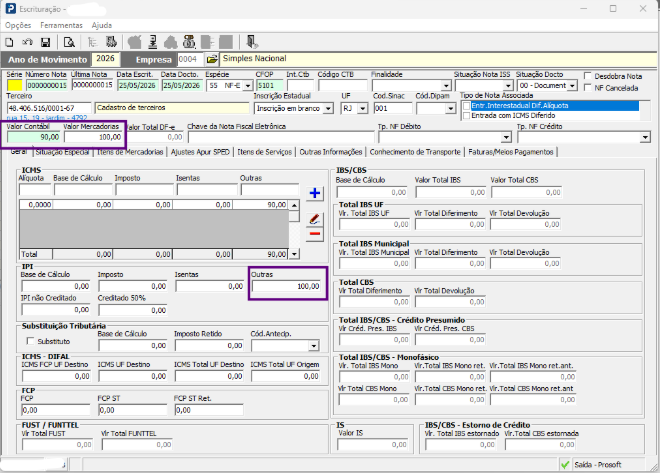Click the search document magnifier icon

[x=69, y=42]
